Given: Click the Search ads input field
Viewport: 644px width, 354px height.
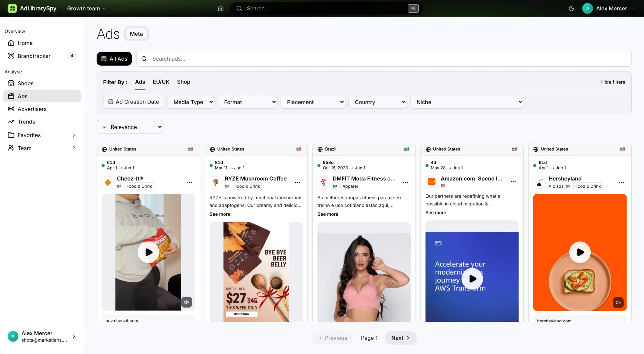Looking at the screenshot, I should (384, 59).
